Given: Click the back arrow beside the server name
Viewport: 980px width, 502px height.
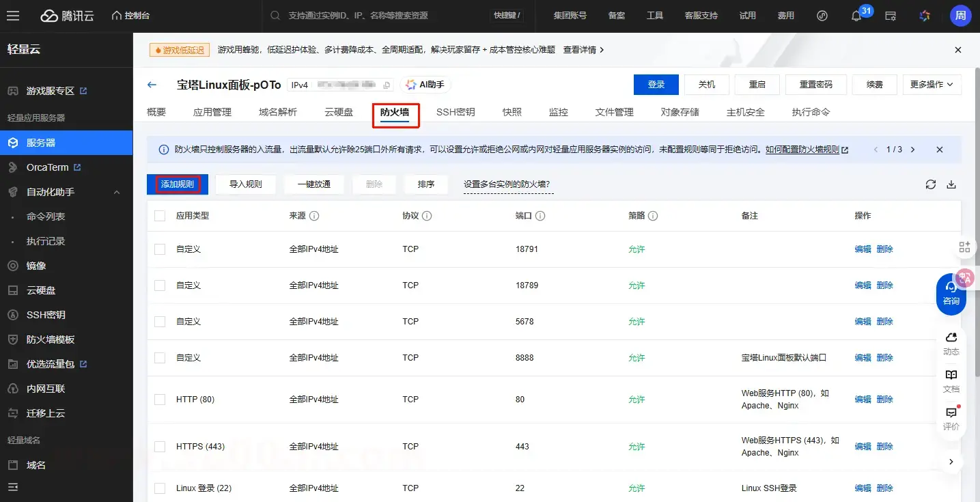Looking at the screenshot, I should coord(152,85).
